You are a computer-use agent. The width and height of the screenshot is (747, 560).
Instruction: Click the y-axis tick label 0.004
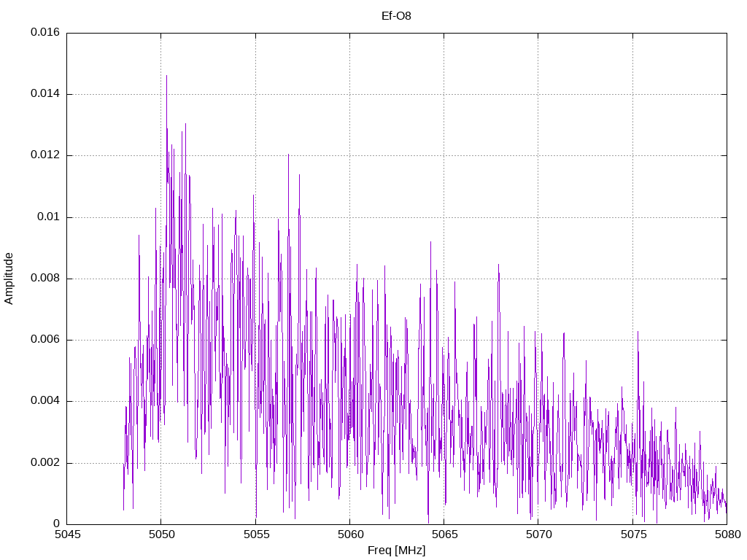pyautogui.click(x=45, y=401)
